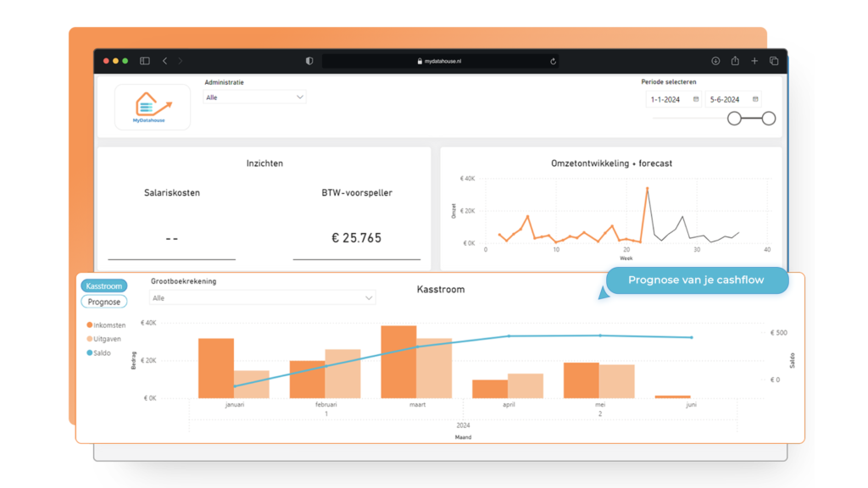868x488 pixels.
Task: Switch to the Kasstroom view
Action: (105, 286)
